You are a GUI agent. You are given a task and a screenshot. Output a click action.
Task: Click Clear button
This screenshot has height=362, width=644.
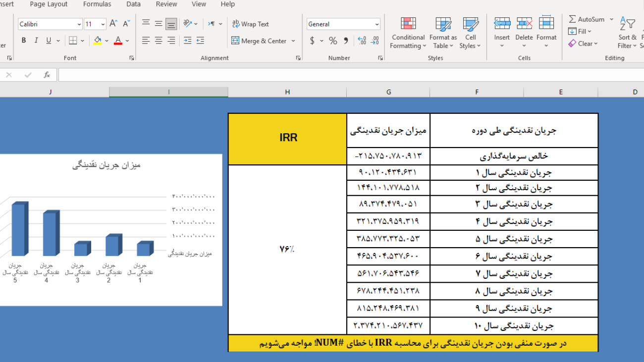point(584,44)
